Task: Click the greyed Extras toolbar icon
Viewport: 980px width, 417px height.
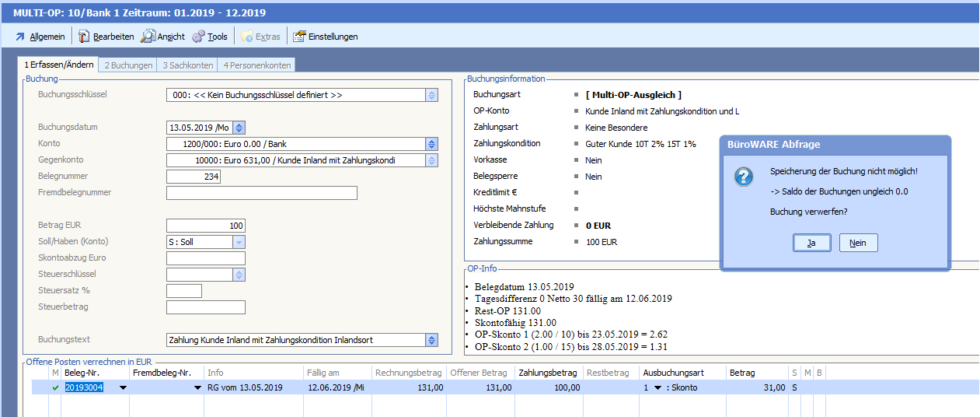Action: tap(247, 37)
